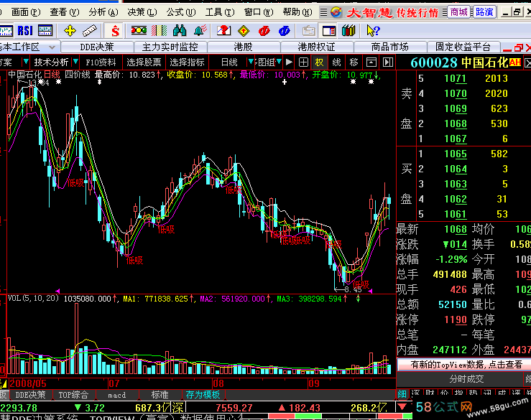Open the 窗口(W) menu
The width and height of the screenshot is (531, 420).
[259, 12]
